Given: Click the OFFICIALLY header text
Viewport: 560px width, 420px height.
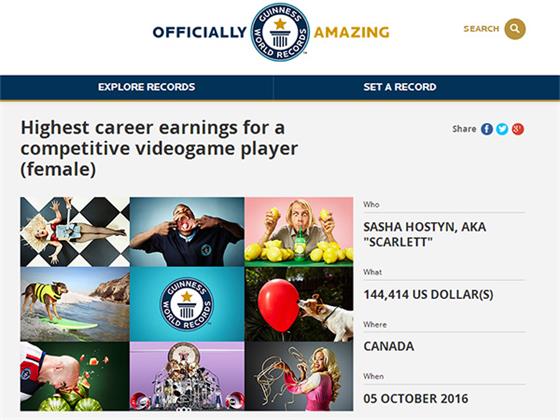Looking at the screenshot, I should 200,32.
